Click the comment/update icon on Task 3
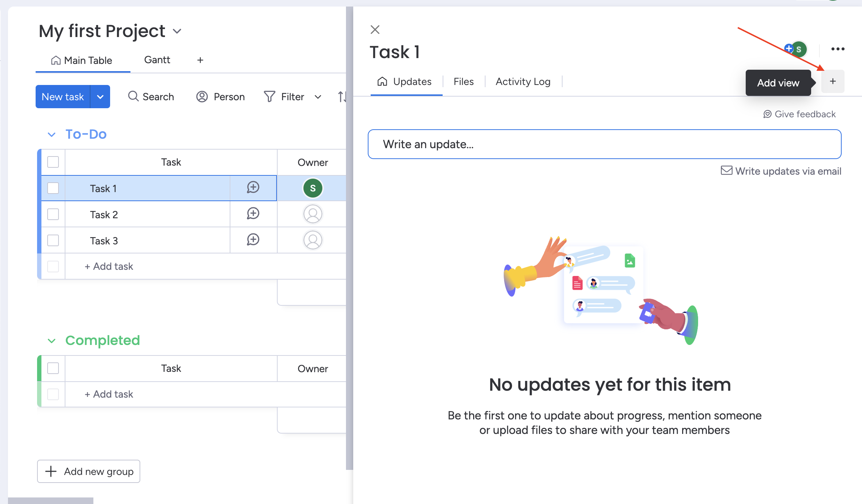Viewport: 862px width, 504px height. point(253,241)
